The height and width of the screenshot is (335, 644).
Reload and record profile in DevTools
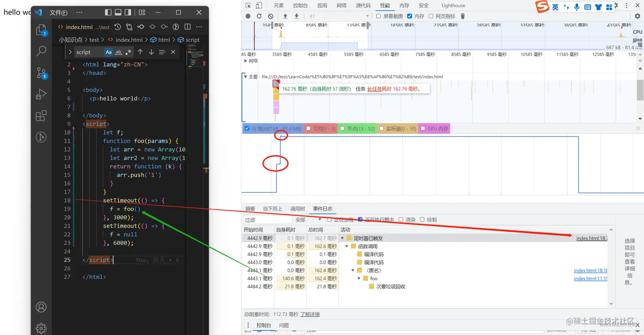tap(259, 16)
